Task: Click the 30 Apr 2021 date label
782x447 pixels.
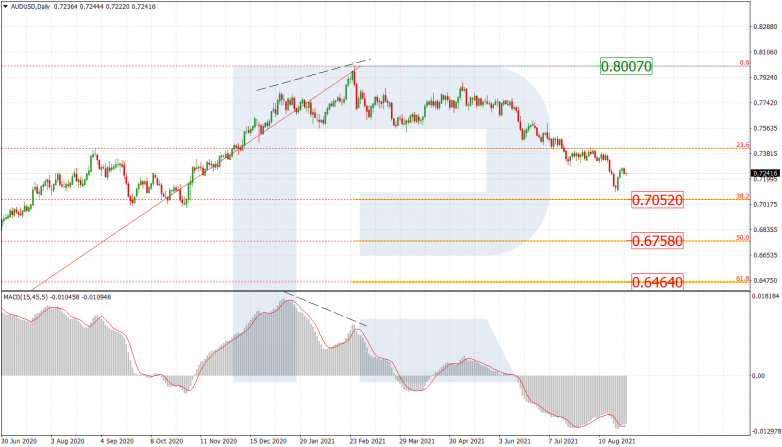Action: [x=466, y=442]
